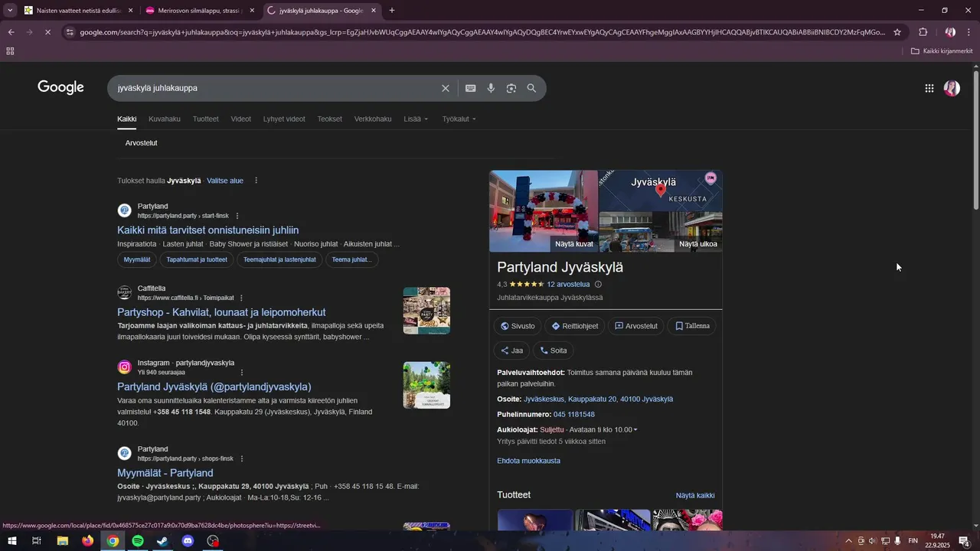Show hidden system tray icons
The height and width of the screenshot is (551, 980).
(x=848, y=541)
